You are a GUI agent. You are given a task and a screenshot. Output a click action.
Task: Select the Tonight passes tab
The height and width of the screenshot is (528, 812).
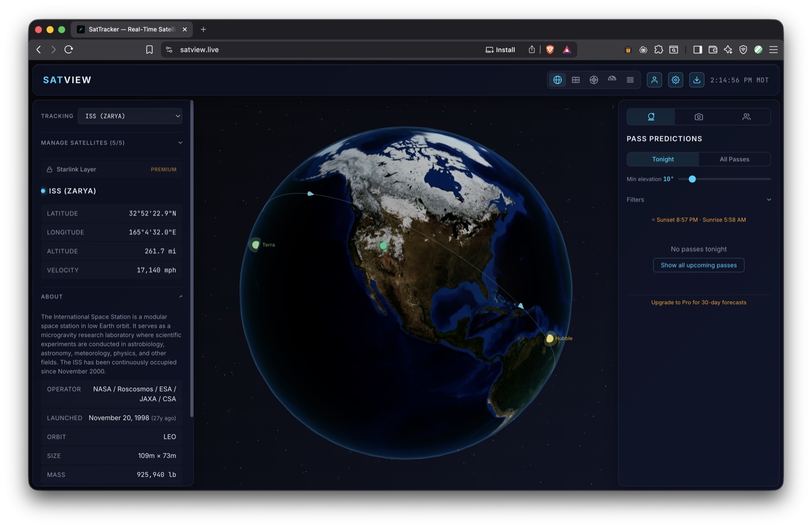[663, 159]
